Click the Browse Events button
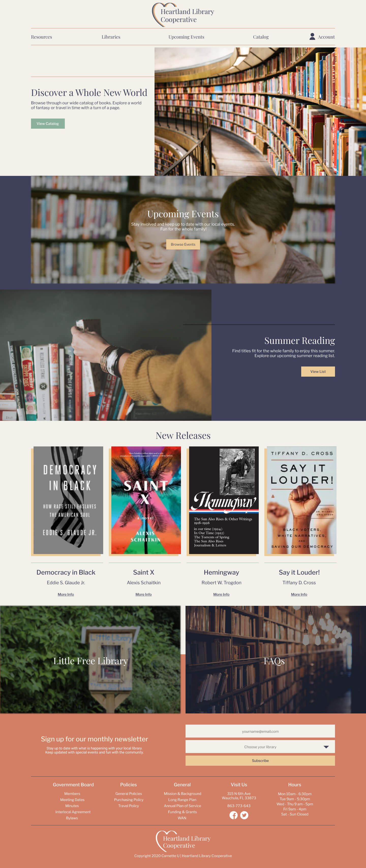This screenshot has height=868, width=366. (183, 244)
